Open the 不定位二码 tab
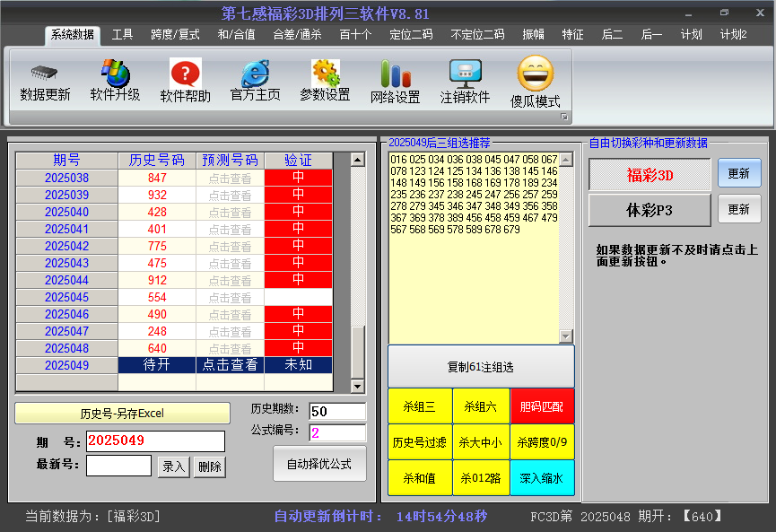Image resolution: width=776 pixels, height=532 pixels. point(477,35)
